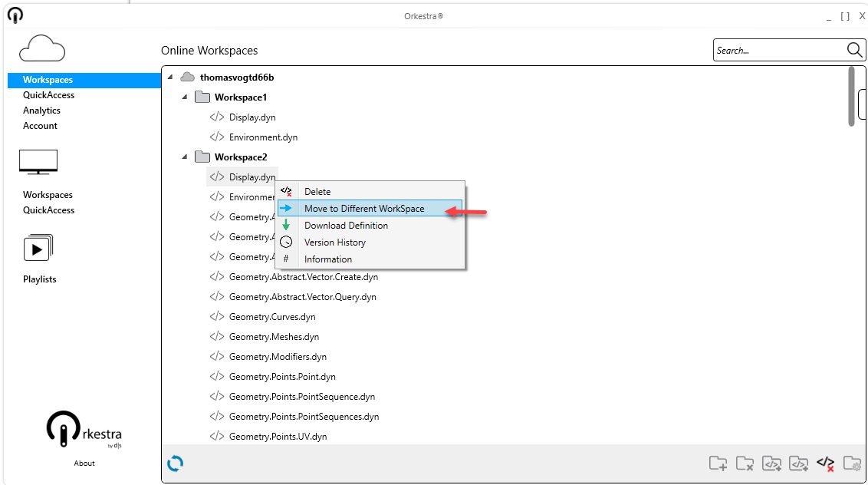The width and height of the screenshot is (868, 485).
Task: Click the clock icon for Version History
Action: [x=286, y=242]
